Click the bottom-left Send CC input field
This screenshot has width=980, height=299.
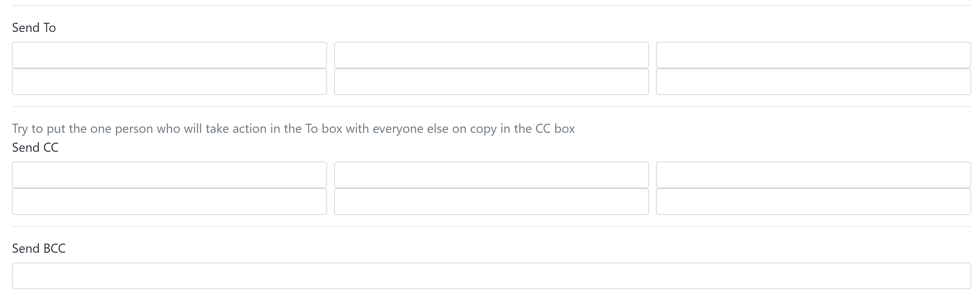point(169,201)
